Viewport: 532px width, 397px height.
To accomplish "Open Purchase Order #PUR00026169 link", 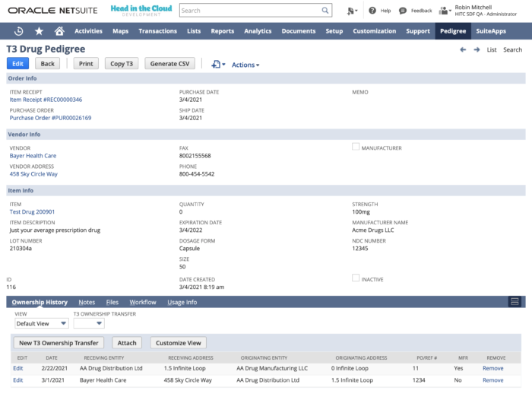I will pos(50,118).
